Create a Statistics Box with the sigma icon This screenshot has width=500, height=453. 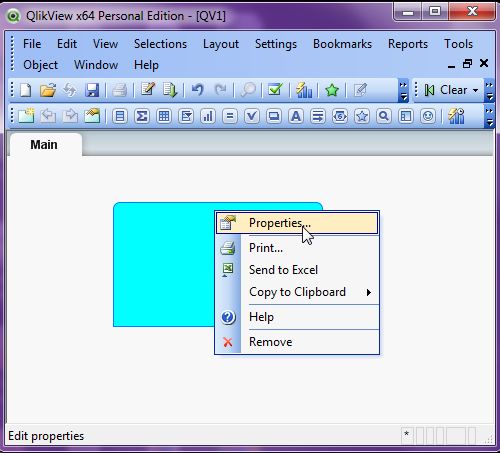click(x=142, y=116)
